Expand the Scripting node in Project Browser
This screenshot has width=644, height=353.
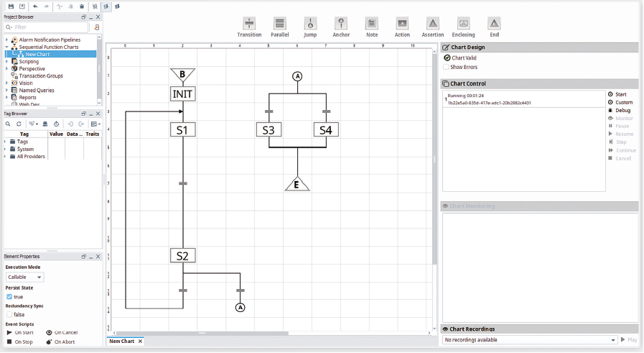[7, 62]
